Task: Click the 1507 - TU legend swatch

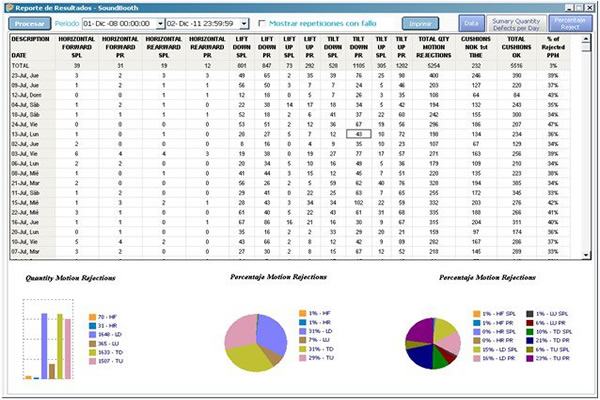Action: coord(91,361)
